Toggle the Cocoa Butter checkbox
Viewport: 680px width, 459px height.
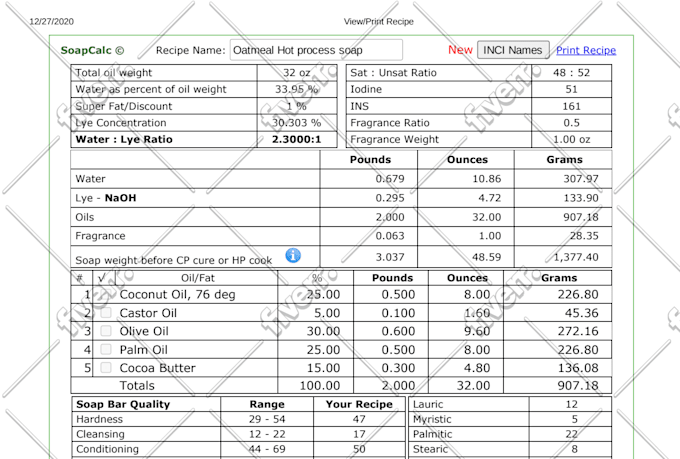106,367
